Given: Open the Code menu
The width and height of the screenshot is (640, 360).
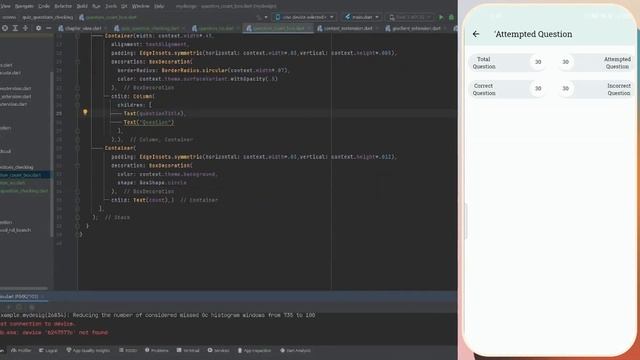Looking at the screenshot, I should click(x=44, y=6).
